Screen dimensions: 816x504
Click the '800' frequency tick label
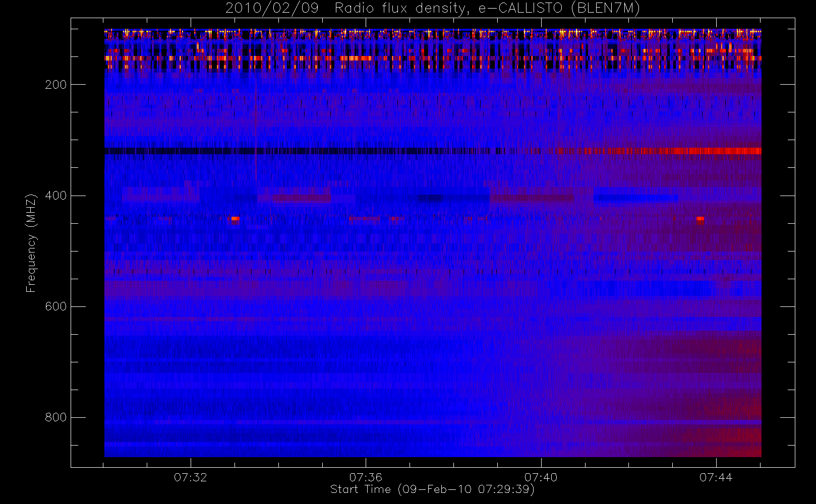(55, 417)
